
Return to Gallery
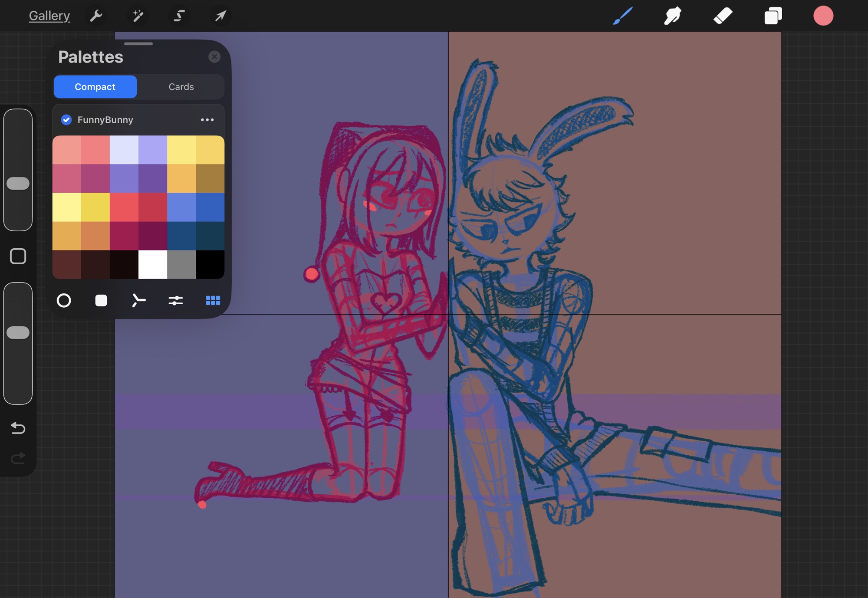click(x=49, y=16)
